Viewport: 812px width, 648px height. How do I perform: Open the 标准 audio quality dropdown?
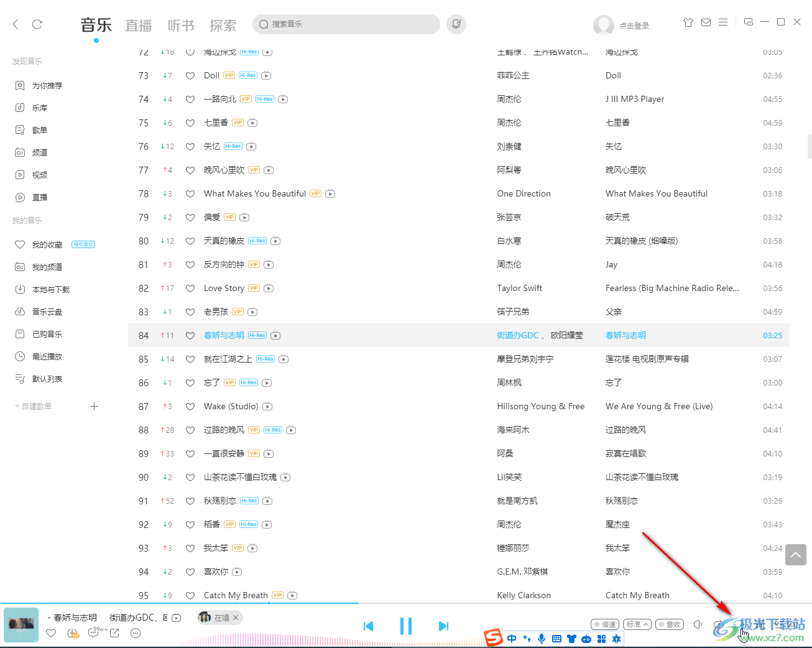(637, 624)
